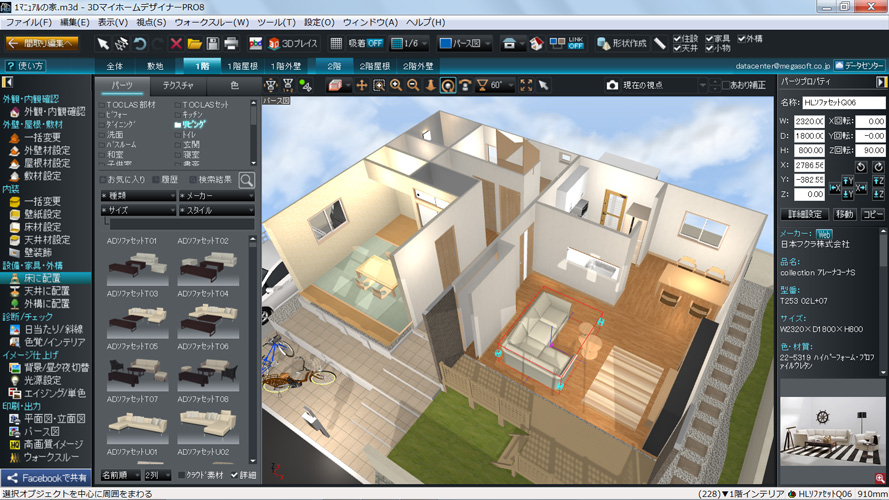The width and height of the screenshot is (889, 500).
Task: Open the メーカー filter dropdown
Action: point(217,196)
